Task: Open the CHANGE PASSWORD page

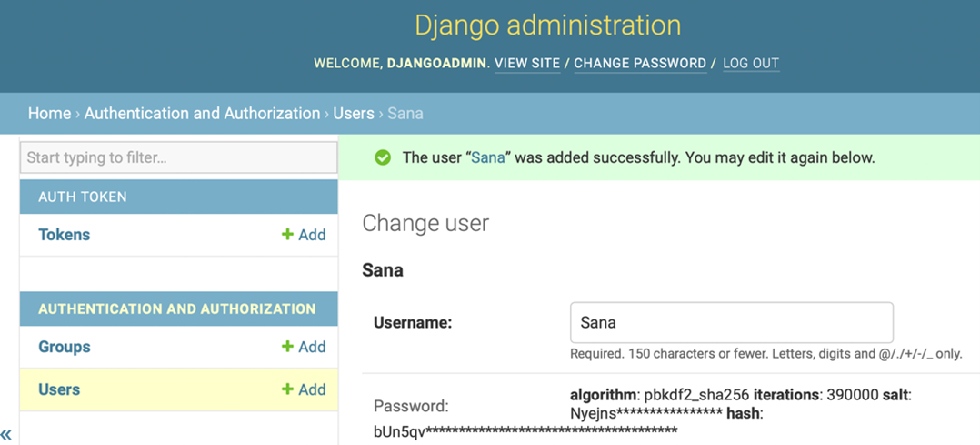Action: [640, 64]
